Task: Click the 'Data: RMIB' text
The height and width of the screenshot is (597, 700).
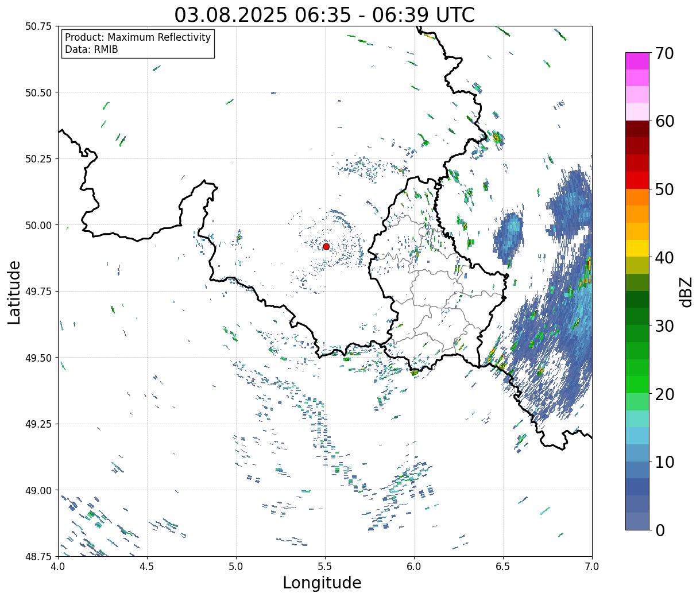Action: pos(91,49)
